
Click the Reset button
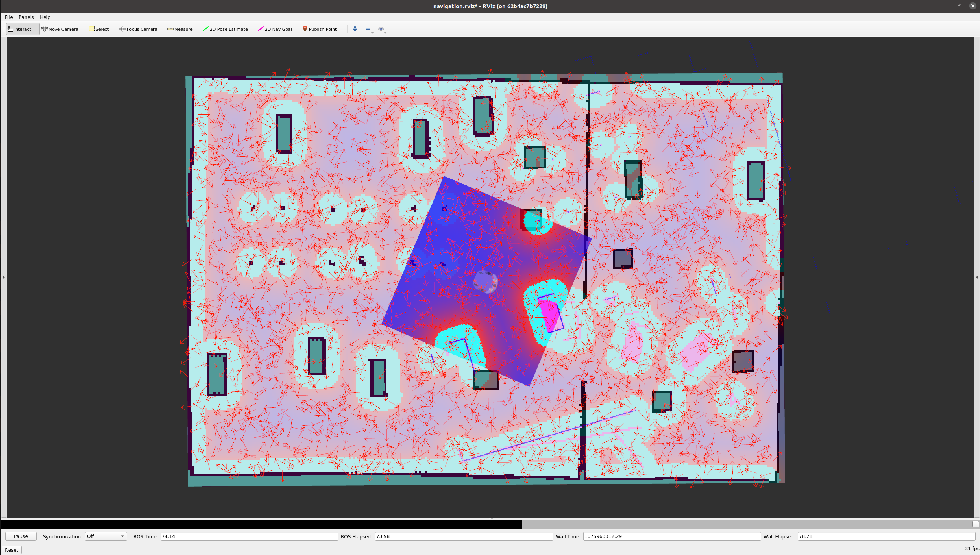click(x=11, y=550)
